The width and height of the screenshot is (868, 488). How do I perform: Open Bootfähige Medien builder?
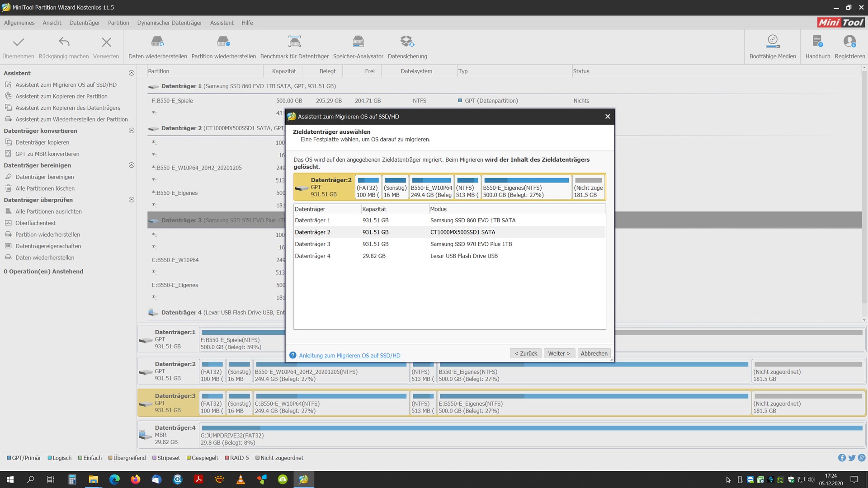(773, 42)
